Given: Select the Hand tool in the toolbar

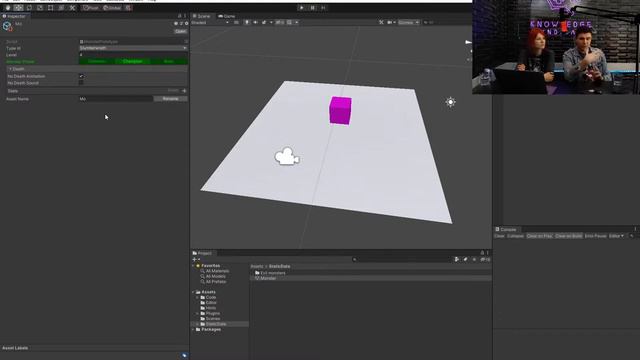Looking at the screenshot, I should pos(8,8).
